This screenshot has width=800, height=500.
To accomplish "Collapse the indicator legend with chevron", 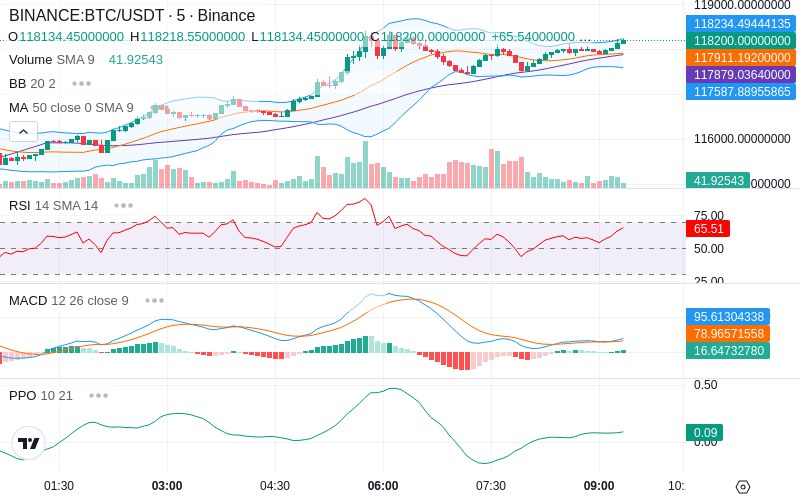I will point(23,132).
